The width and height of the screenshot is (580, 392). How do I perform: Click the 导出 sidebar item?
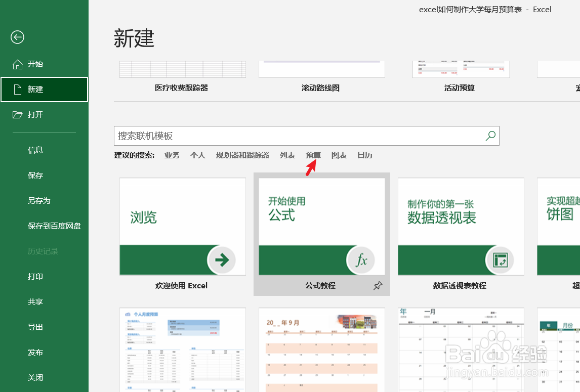[x=35, y=327]
